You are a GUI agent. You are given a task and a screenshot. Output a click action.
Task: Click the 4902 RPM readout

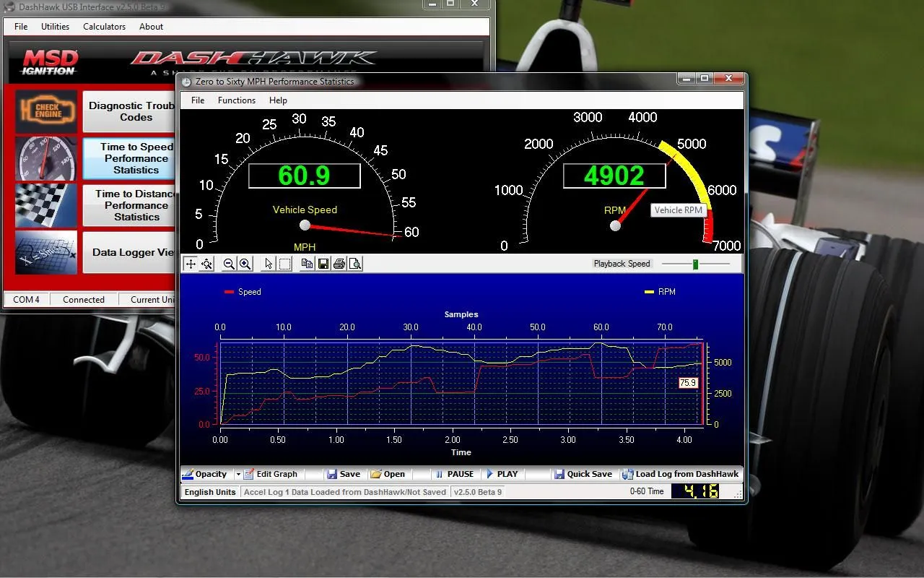(x=614, y=176)
